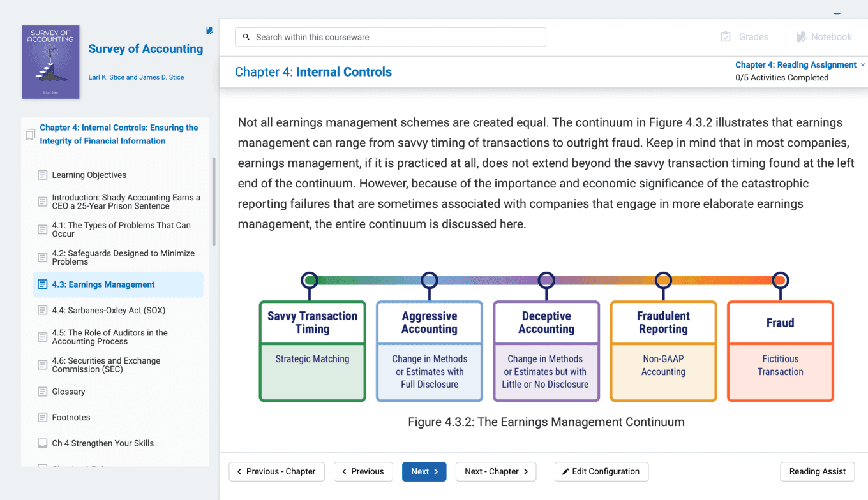Click page icon next to Learning Objectives

pyautogui.click(x=43, y=175)
